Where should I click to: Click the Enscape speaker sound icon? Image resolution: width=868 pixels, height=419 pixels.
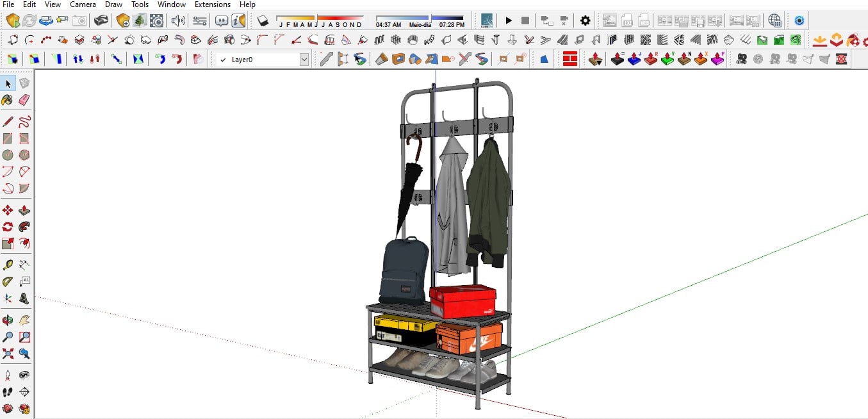coord(178,21)
